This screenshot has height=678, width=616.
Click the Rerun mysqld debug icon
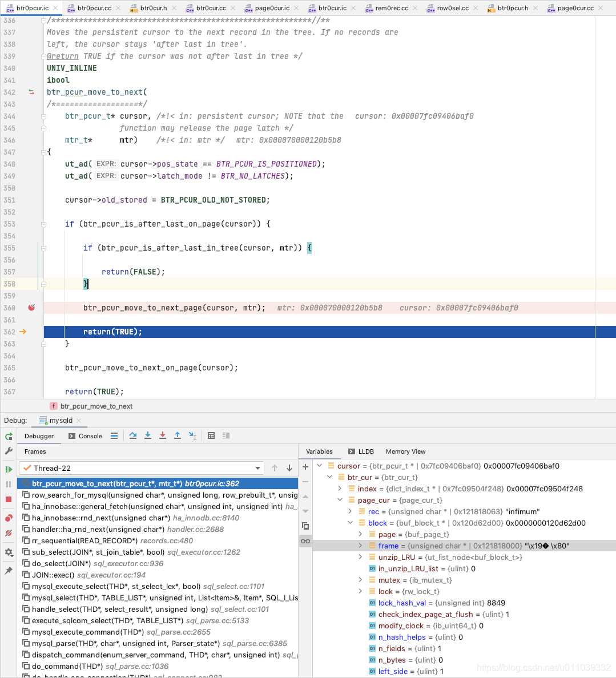pyautogui.click(x=9, y=436)
